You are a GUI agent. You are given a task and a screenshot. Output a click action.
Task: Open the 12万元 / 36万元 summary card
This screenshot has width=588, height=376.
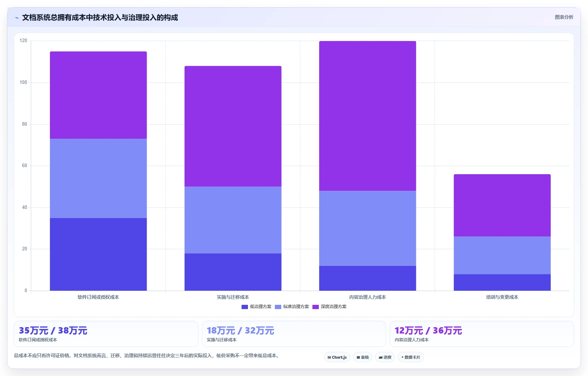point(482,334)
